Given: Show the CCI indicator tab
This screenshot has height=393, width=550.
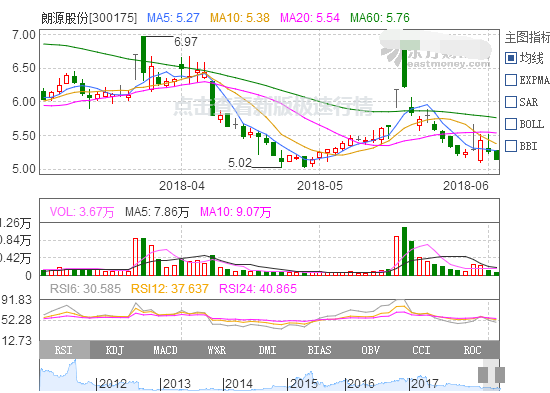Looking at the screenshot, I should [x=421, y=350].
